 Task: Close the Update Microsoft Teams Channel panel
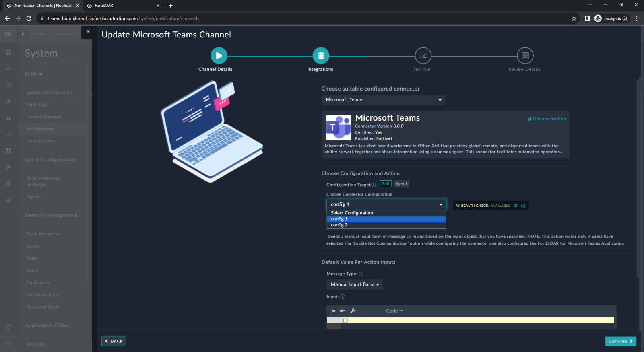pyautogui.click(x=88, y=31)
